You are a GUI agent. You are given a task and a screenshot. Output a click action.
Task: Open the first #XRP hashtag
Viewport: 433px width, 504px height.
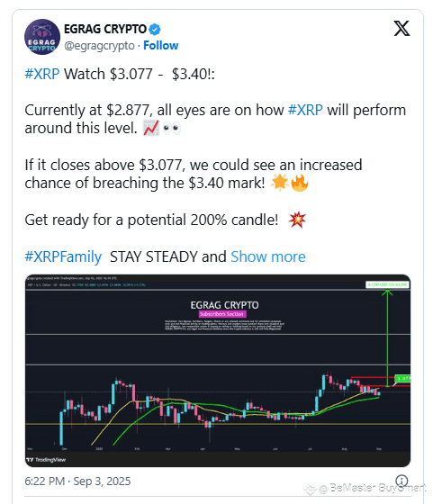point(42,74)
